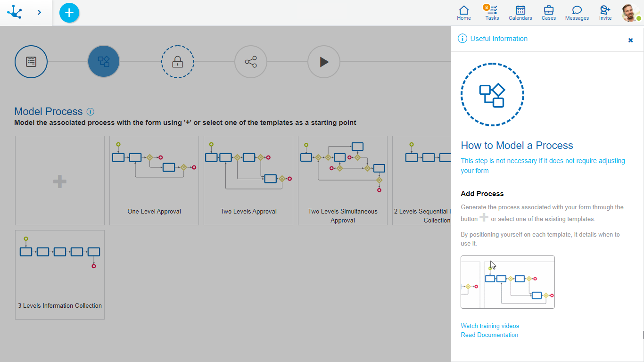644x362 pixels.
Task: Open the Messages panel
Action: 577,13
